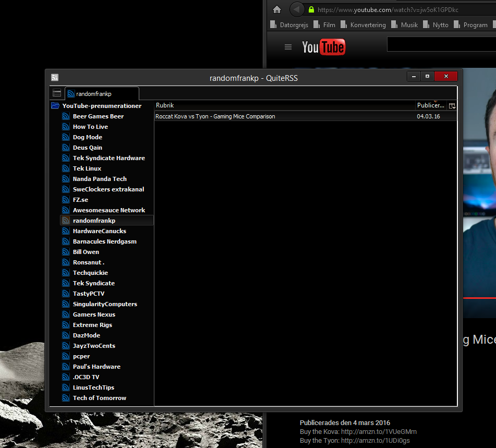Screen dimensions: 496x448
Task: Click the RSS icon next to Dog Mode
Action: [66, 137]
